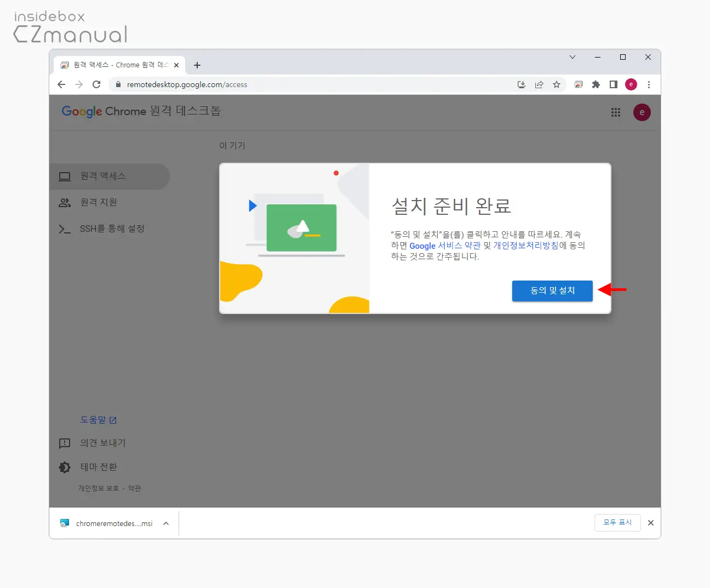Viewport: 710px width, 588px height.
Task: Open the Chrome profile avatar in toolbar
Action: click(x=631, y=84)
